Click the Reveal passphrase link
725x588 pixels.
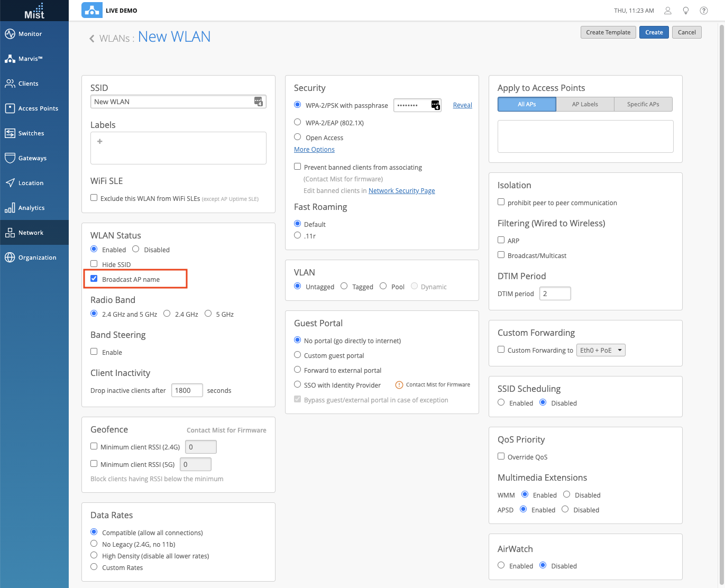[462, 105]
